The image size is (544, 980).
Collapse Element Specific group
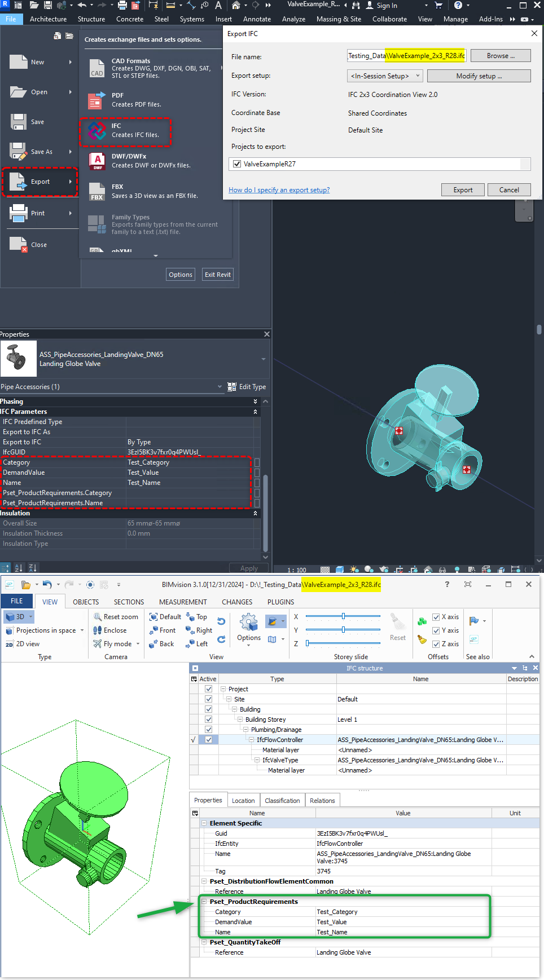click(204, 823)
